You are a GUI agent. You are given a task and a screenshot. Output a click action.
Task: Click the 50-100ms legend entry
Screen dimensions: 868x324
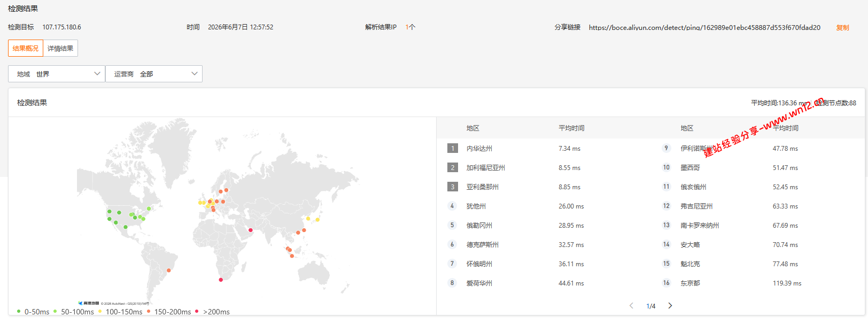tap(74, 312)
